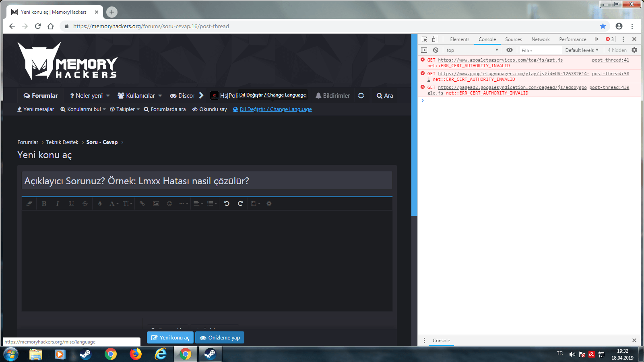Click the Forumlarda ara link

165,109
